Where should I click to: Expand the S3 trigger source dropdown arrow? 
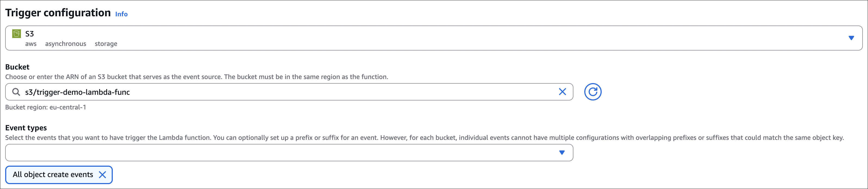coord(851,38)
